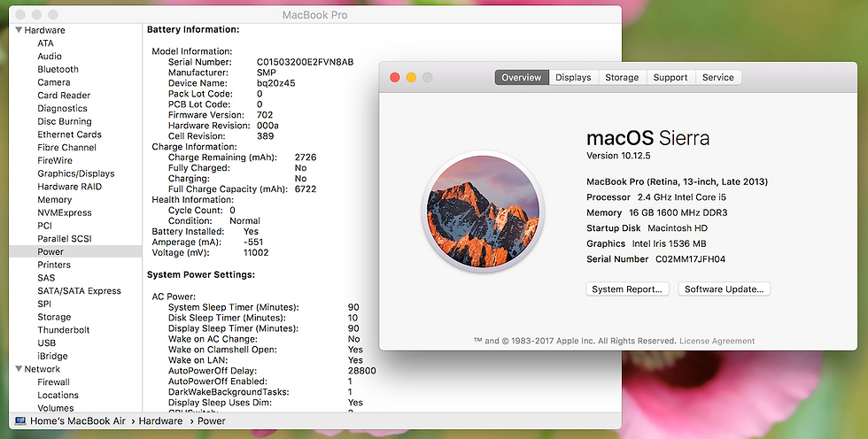This screenshot has width=868, height=439.
Task: Select Hardware RAID entry
Action: tap(69, 187)
